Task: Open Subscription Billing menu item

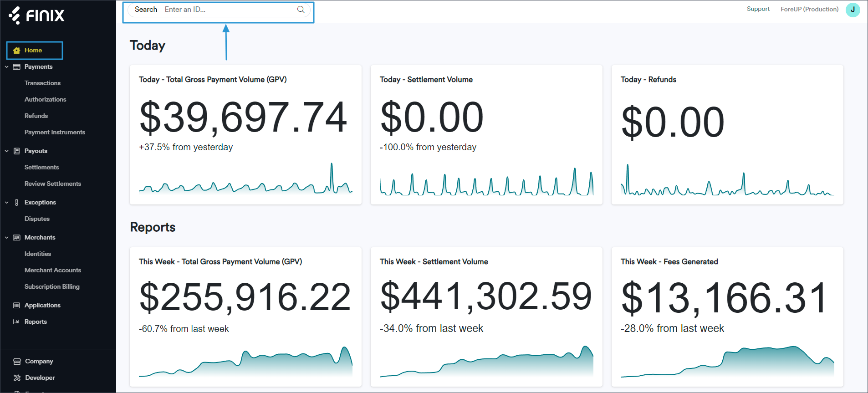Action: coord(52,287)
